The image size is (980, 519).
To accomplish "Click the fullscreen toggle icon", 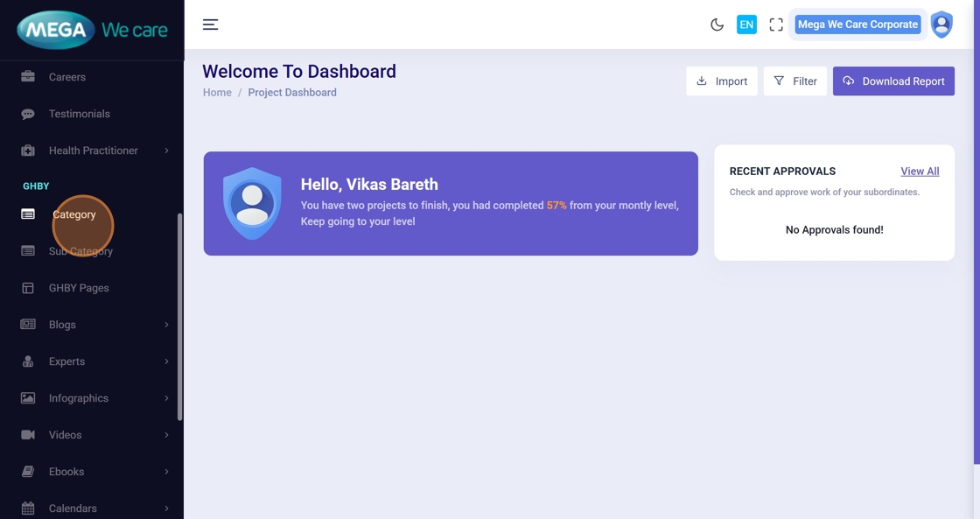I will coord(776,25).
